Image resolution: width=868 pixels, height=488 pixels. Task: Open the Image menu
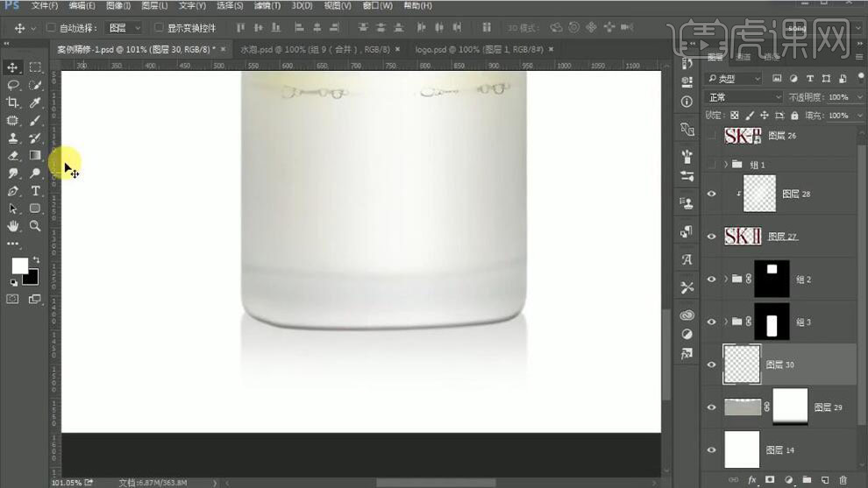click(117, 5)
